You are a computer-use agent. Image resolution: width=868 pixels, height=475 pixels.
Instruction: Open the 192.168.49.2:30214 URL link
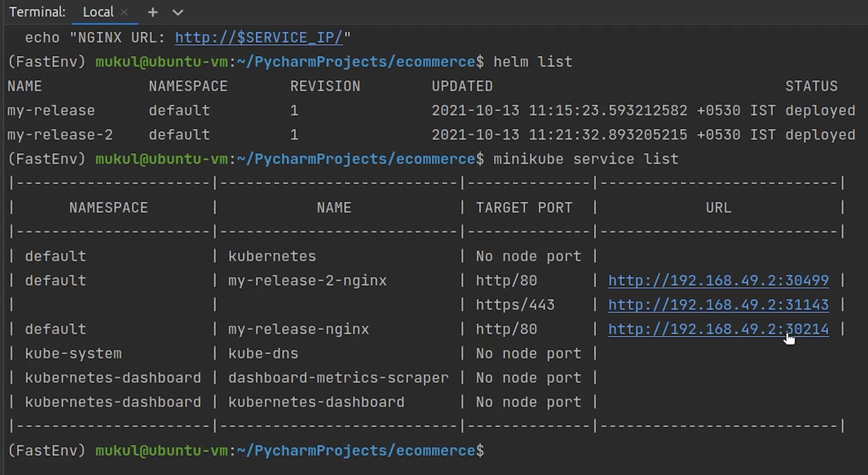[x=718, y=330]
